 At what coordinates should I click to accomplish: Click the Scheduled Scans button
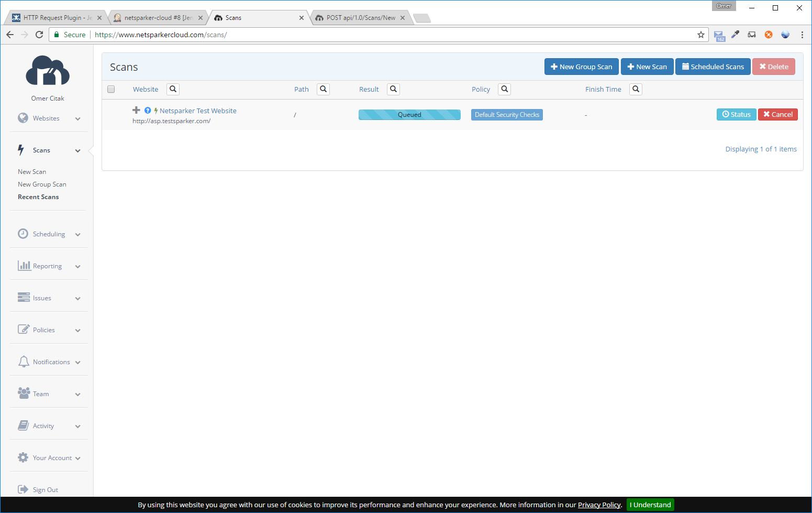coord(713,67)
